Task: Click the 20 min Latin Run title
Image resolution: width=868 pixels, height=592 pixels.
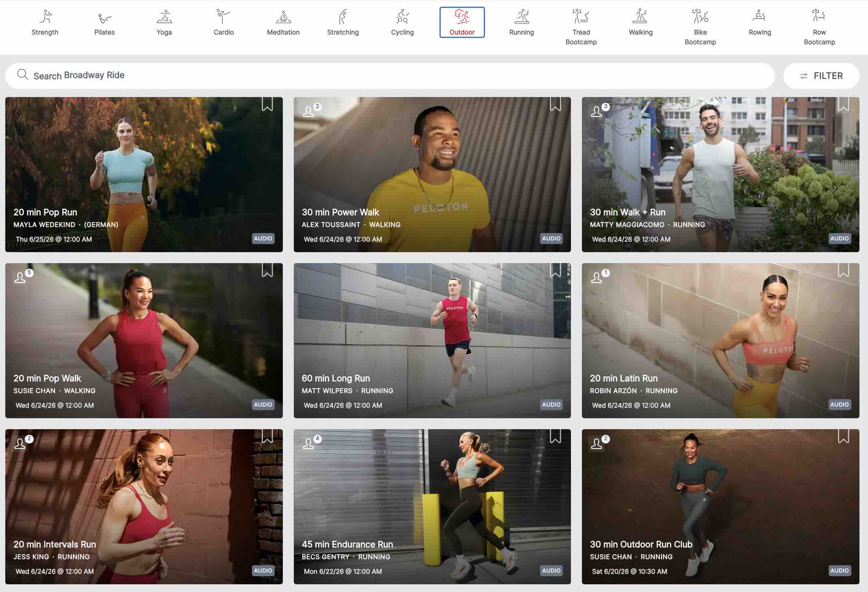Action: (x=623, y=378)
